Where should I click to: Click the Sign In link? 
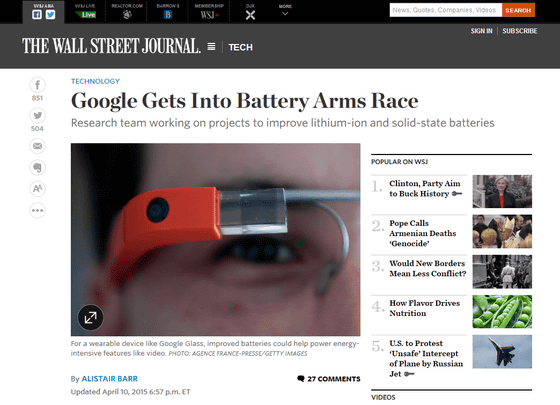pos(481,31)
